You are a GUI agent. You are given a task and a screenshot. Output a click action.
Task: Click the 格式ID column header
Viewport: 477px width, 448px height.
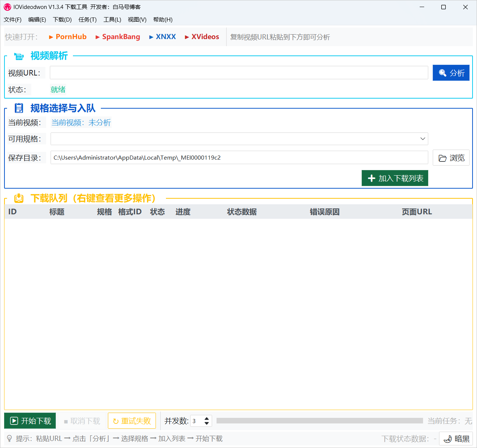tap(130, 212)
